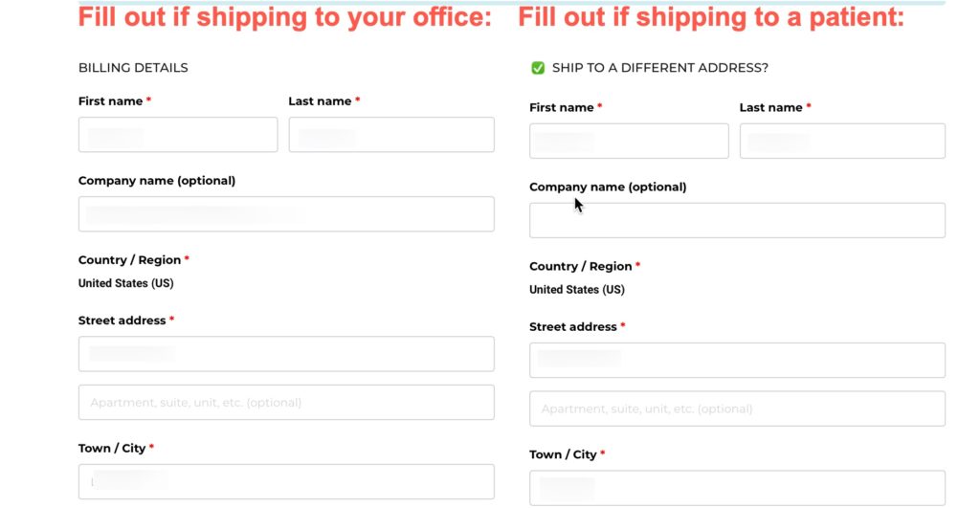Focus the billing Company name field
Image resolution: width=980 pixels, height=508 pixels.
pyautogui.click(x=286, y=213)
